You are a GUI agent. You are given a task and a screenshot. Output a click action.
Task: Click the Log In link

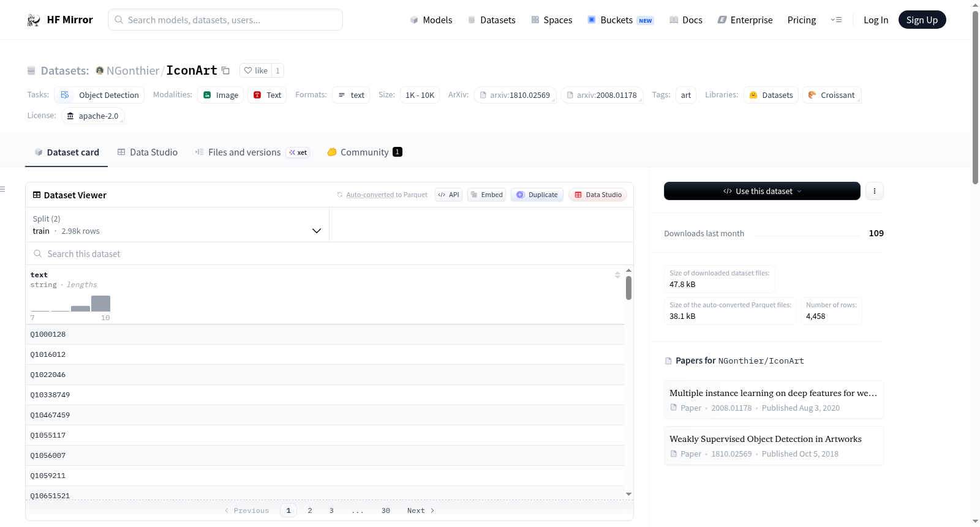(x=876, y=20)
